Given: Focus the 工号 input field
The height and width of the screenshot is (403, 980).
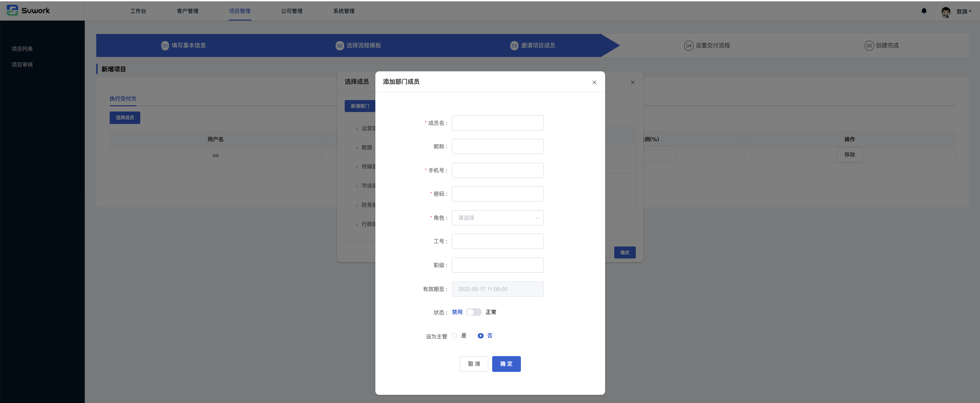Looking at the screenshot, I should [x=498, y=241].
